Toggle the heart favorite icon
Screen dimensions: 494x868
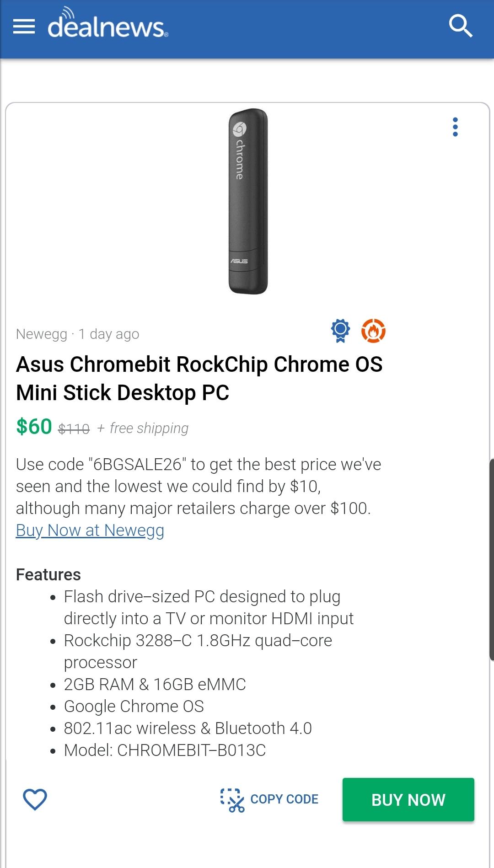point(35,799)
